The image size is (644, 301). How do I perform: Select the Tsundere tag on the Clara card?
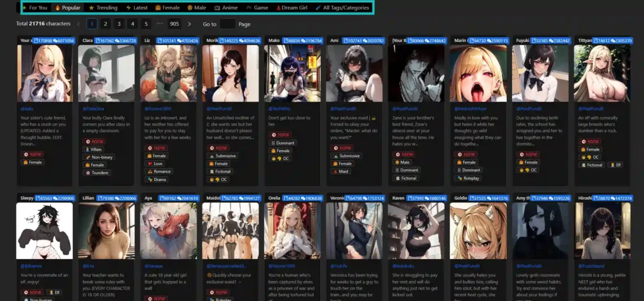(96, 173)
